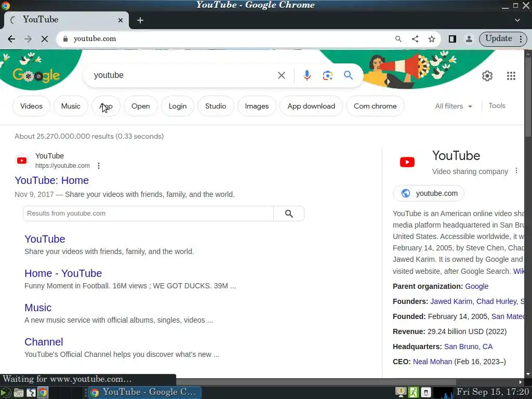Open Chrome's three-dot menu
Screen dimensions: 532x399
521,39
